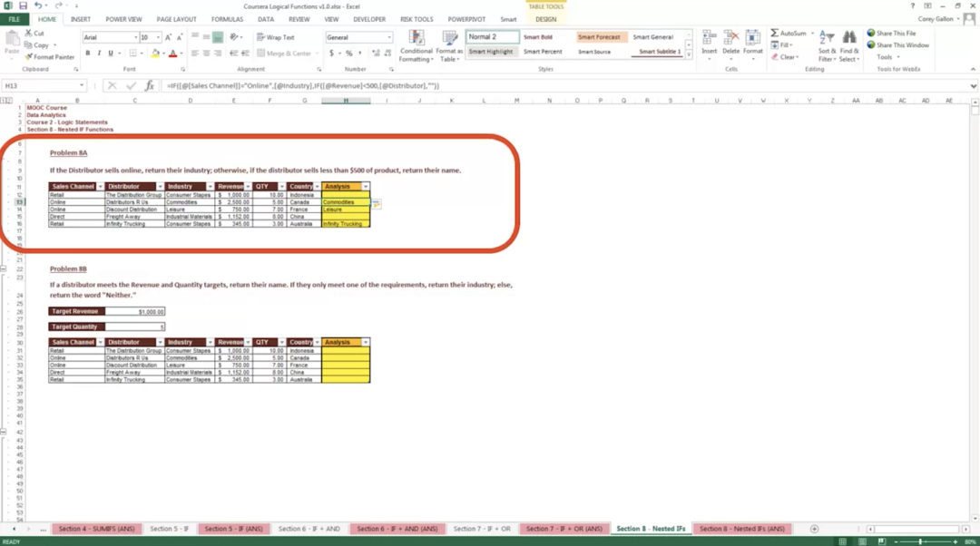Open the yellow Fill Color bucket swatch
The image size is (980, 546).
click(155, 54)
